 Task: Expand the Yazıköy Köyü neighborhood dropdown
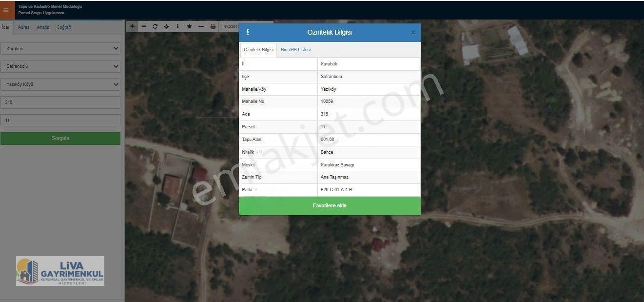(60, 84)
